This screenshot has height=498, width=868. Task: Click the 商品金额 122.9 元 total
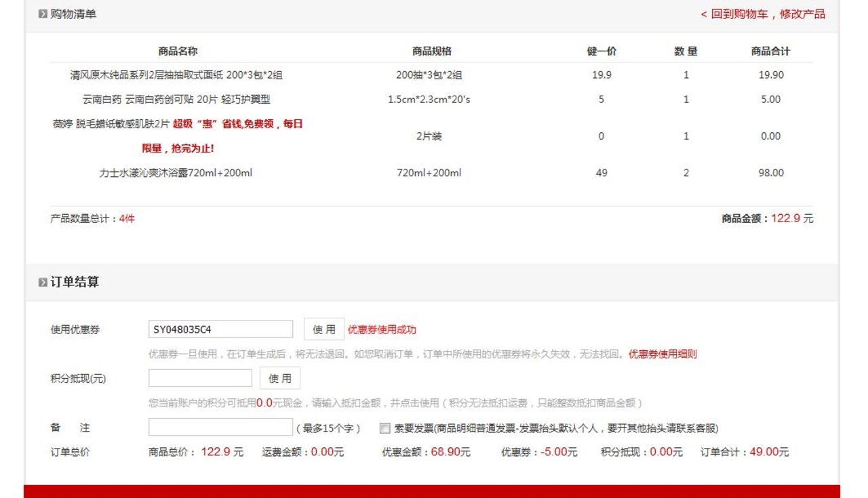768,218
